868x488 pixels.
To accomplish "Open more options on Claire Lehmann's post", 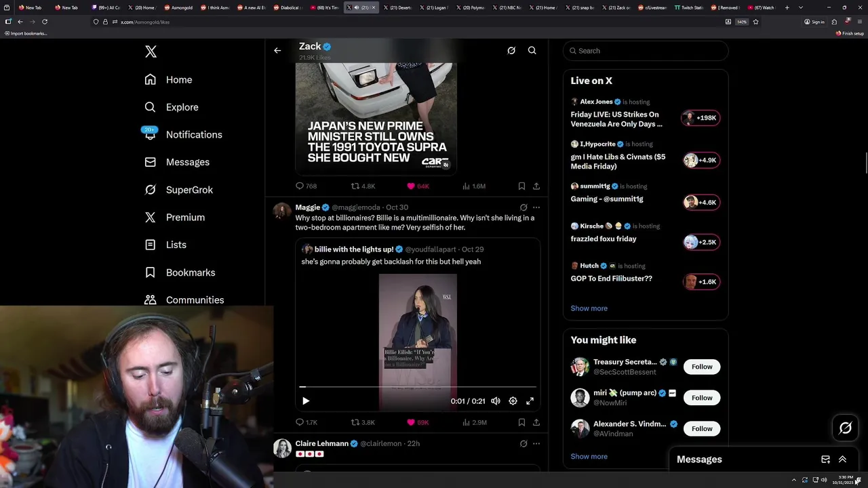I will pos(536,444).
